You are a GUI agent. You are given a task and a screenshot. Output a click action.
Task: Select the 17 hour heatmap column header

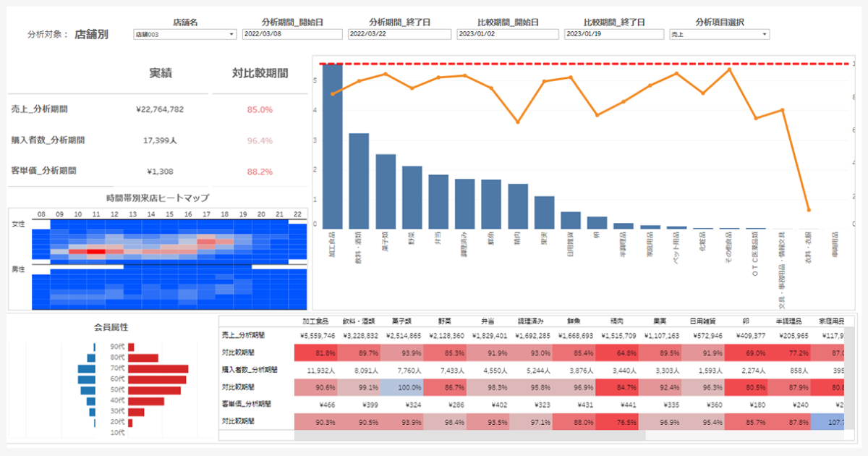(x=207, y=214)
